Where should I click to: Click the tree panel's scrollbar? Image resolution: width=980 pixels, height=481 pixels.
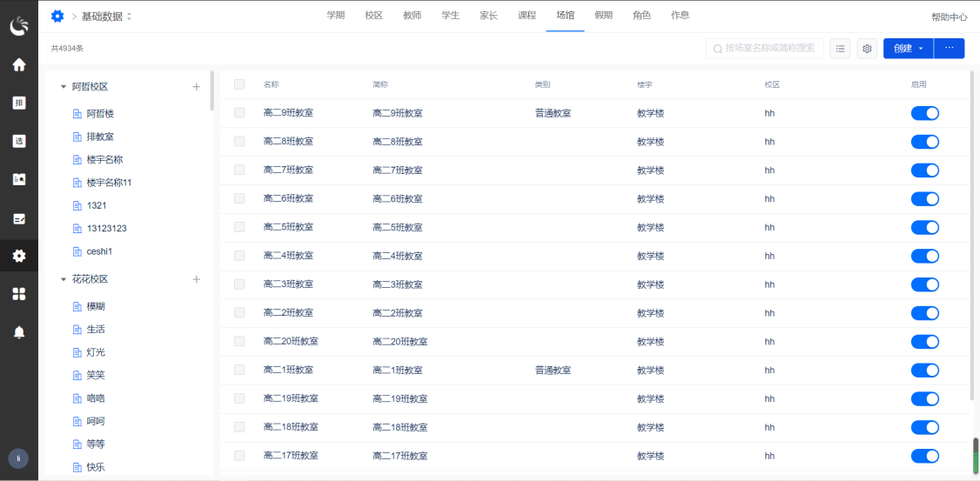click(211, 90)
